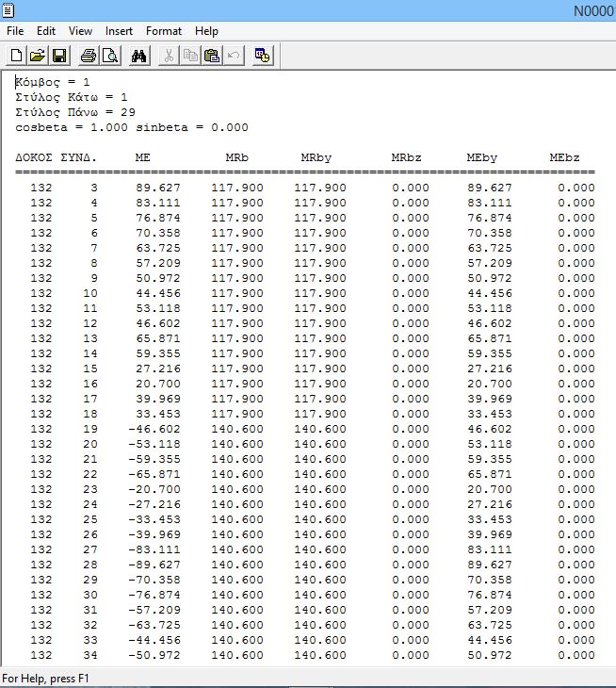Click the ΔΟΚΟΣ column header
Viewport: 616px width, 688px height.
coord(34,157)
